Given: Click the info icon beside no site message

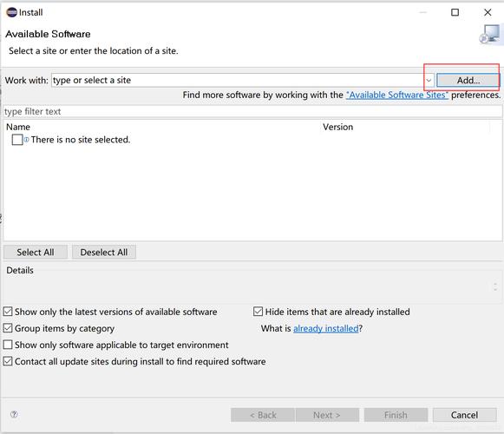Looking at the screenshot, I should (x=26, y=140).
